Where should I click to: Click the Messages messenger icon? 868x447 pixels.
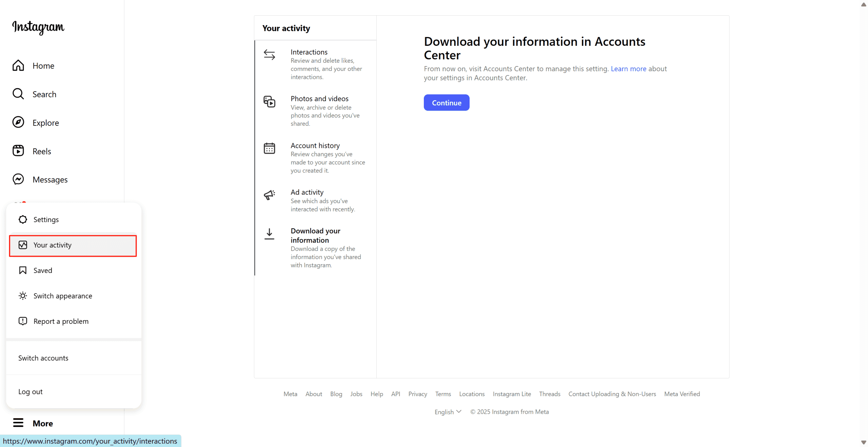[x=18, y=179]
